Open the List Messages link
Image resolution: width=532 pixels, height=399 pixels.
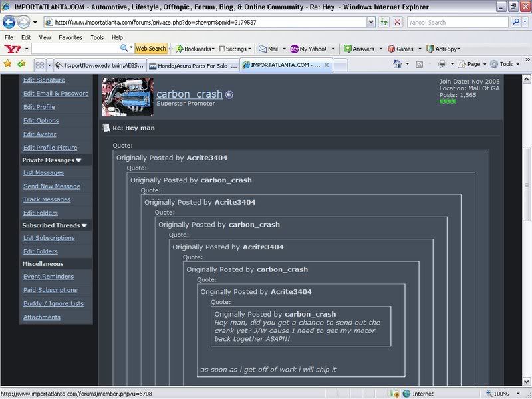click(43, 173)
